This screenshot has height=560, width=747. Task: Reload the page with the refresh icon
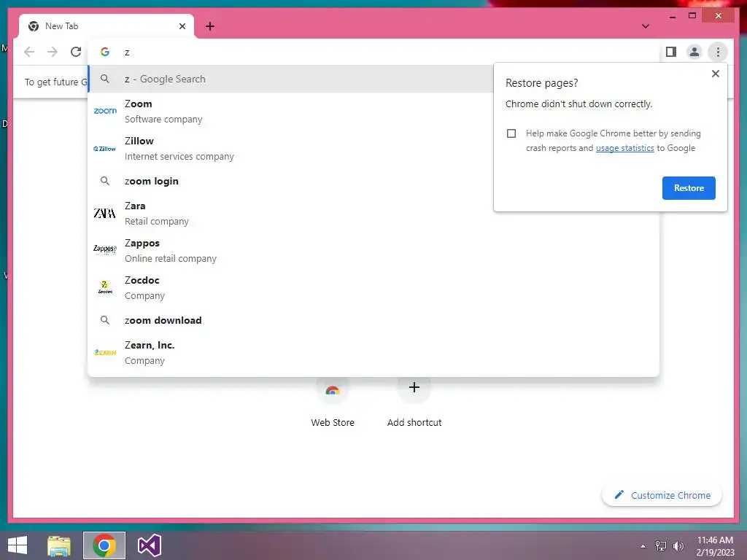[76, 52]
